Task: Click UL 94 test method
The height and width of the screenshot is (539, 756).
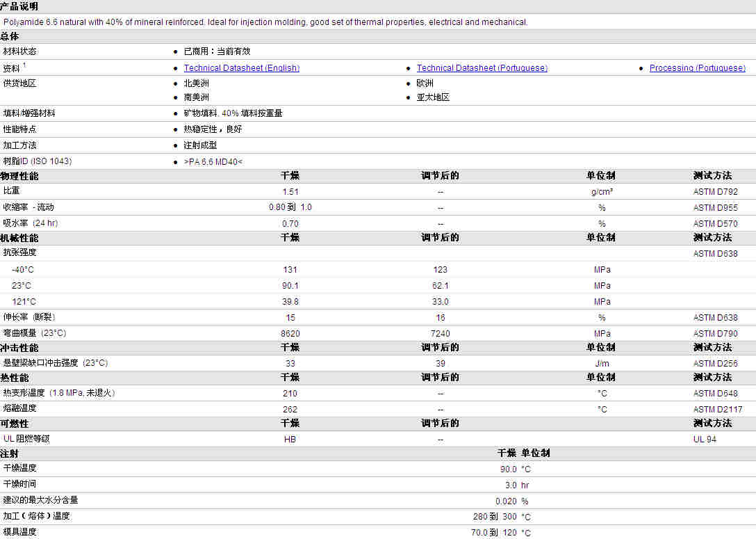Action: pyautogui.click(x=705, y=439)
